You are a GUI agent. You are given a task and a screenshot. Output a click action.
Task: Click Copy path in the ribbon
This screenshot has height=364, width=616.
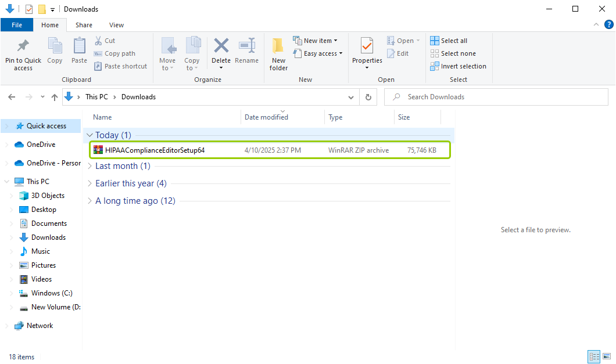[x=114, y=53]
